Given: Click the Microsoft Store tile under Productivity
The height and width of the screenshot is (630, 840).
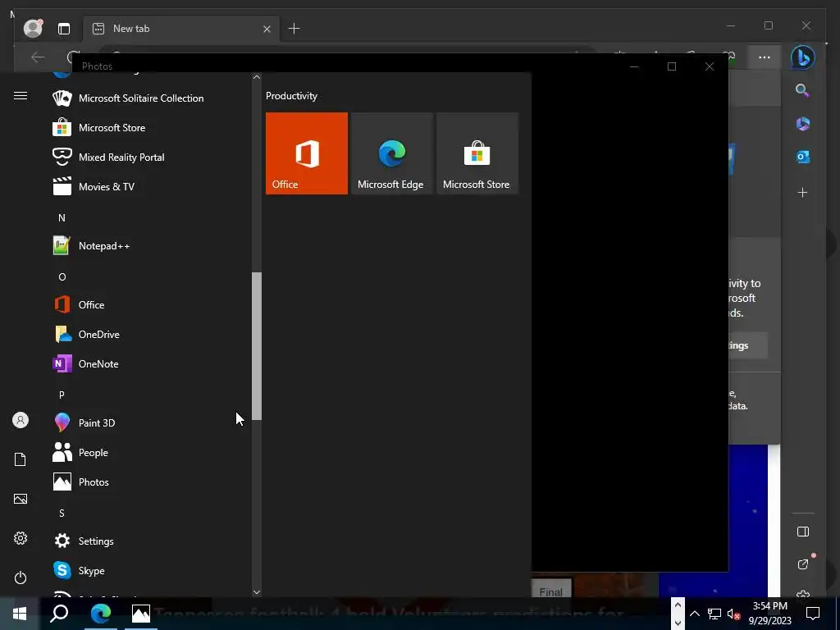Looking at the screenshot, I should coord(477,153).
